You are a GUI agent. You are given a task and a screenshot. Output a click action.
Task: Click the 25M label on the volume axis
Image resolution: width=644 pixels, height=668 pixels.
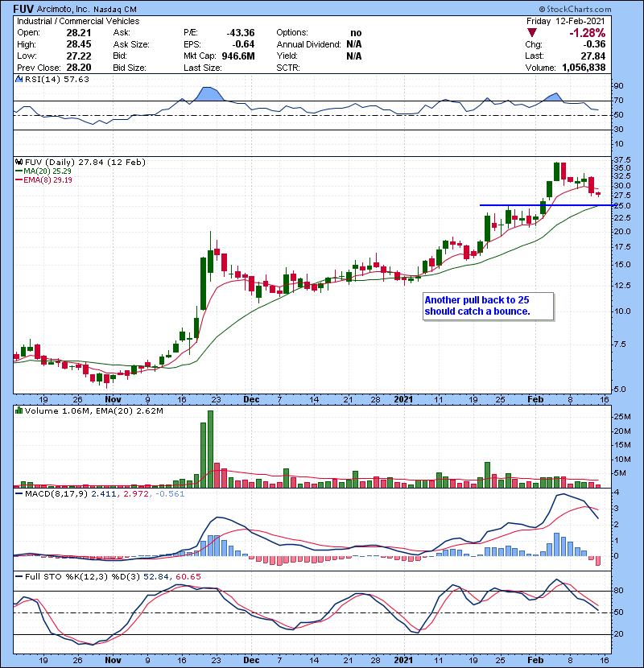[621, 417]
